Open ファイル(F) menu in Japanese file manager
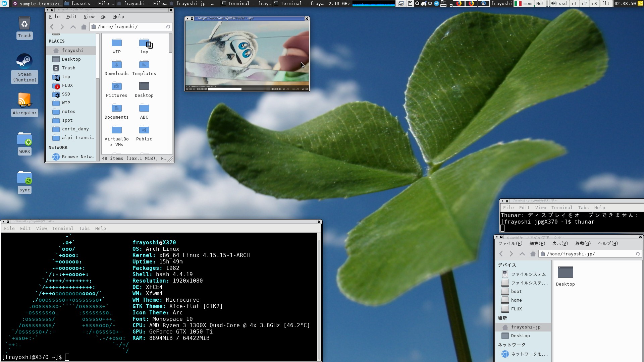Screen dimensions: 644x362 510,244
